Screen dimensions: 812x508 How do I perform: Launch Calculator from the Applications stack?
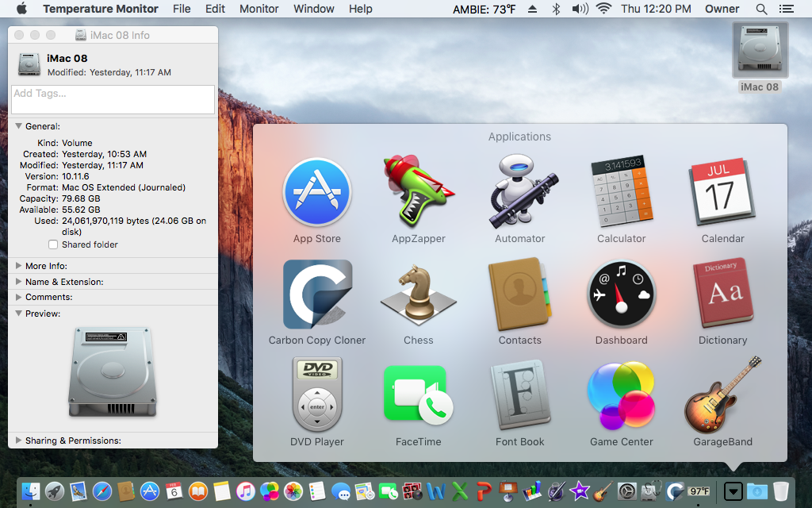pyautogui.click(x=622, y=191)
